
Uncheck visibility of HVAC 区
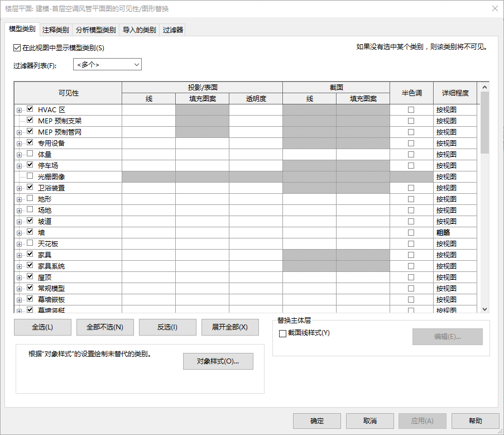[30, 109]
